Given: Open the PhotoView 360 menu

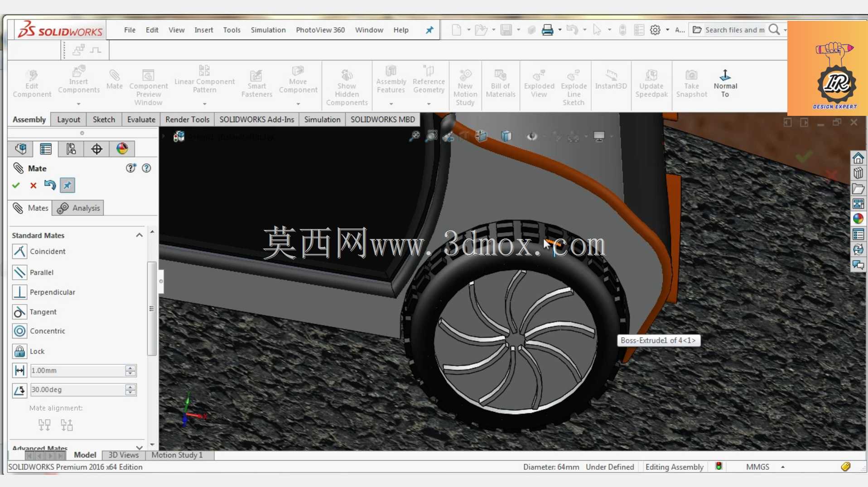Looking at the screenshot, I should tap(320, 30).
